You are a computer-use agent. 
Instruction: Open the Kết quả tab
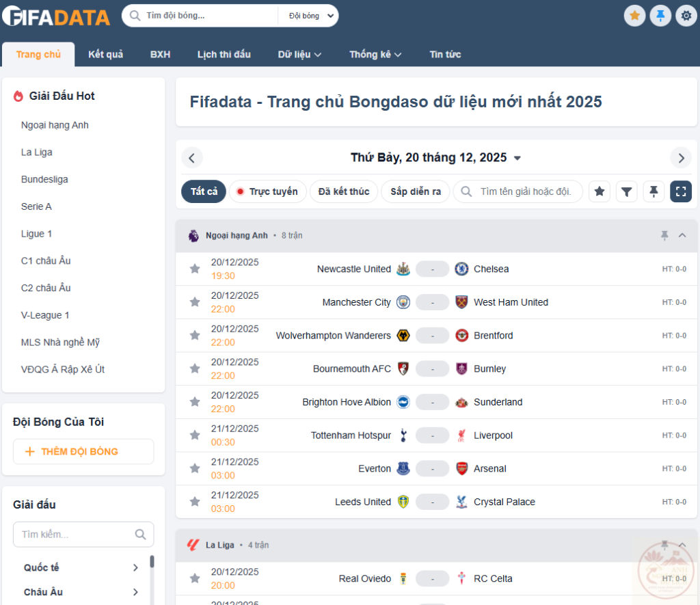pos(105,54)
